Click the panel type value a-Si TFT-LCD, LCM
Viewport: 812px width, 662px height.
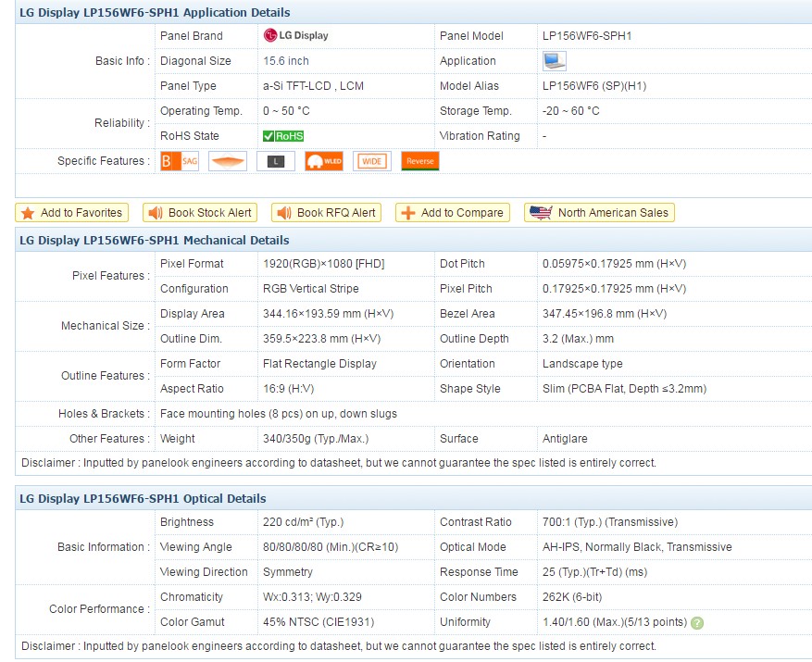[x=313, y=86]
